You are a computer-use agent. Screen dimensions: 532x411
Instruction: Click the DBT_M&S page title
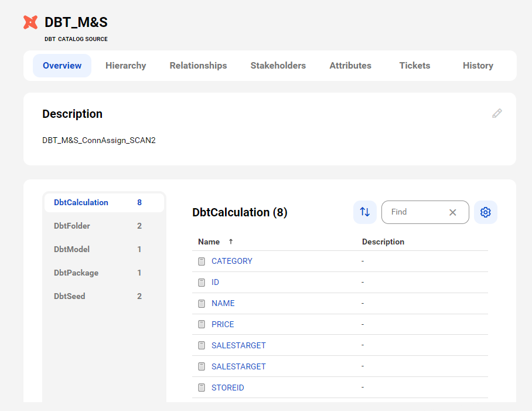(x=76, y=22)
